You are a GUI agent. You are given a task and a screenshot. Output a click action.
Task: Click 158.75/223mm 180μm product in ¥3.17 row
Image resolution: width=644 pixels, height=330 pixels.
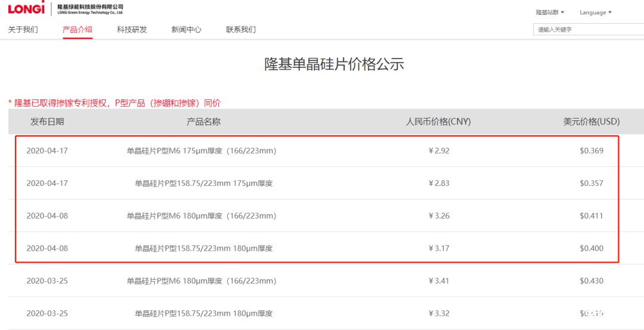[x=204, y=248]
